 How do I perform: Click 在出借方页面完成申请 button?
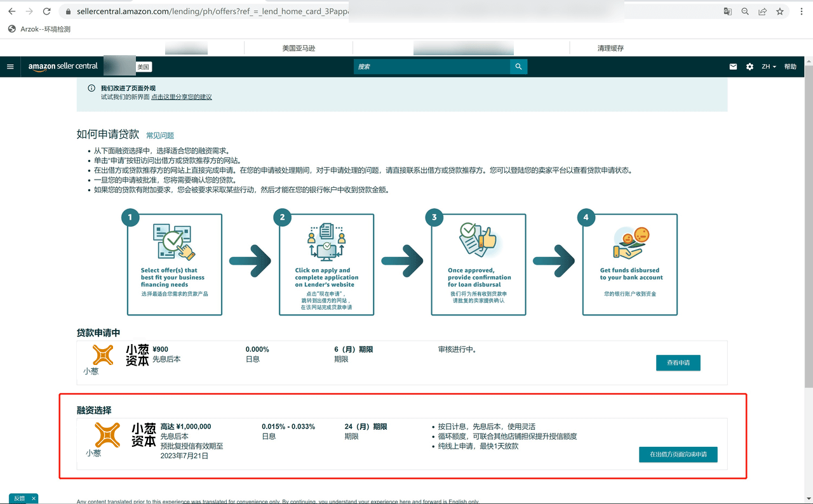click(678, 454)
